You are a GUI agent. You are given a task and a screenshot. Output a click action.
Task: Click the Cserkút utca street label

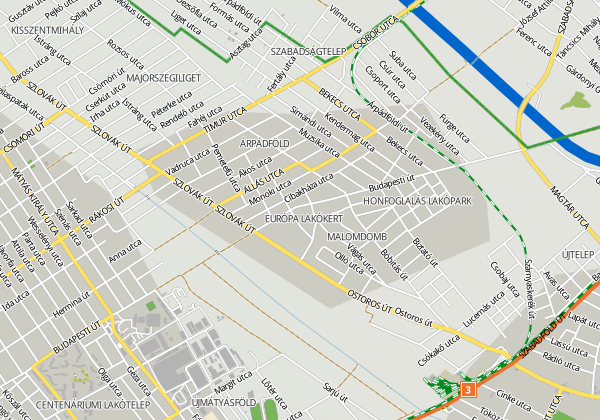pos(106,96)
